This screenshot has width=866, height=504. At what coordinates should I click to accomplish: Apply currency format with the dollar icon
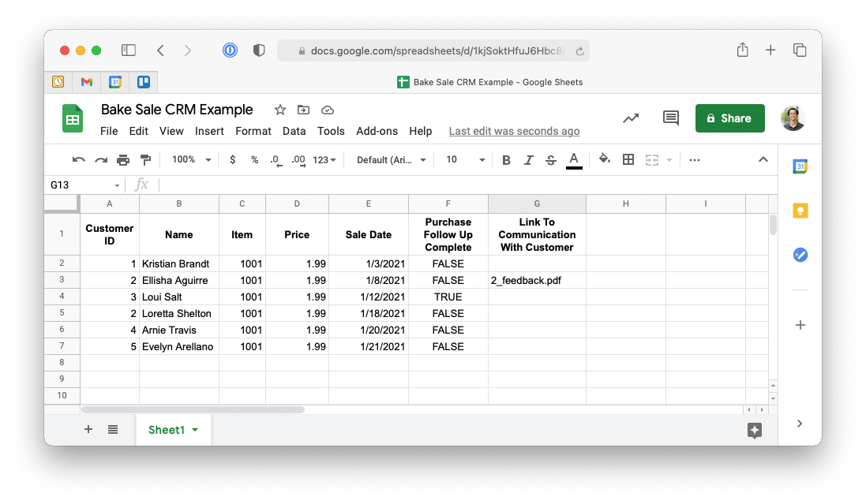232,159
